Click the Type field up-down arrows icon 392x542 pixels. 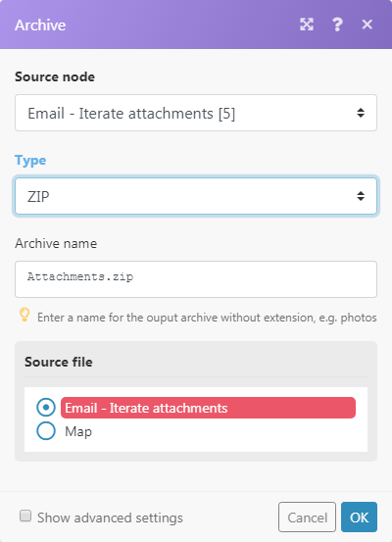click(x=361, y=196)
